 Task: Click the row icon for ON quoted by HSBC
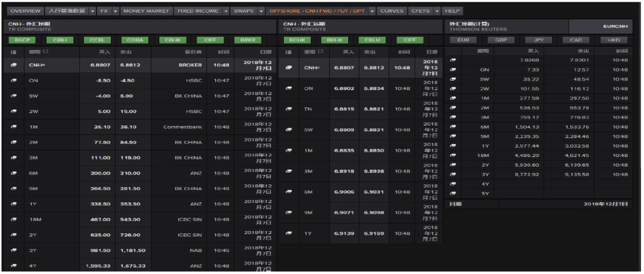[x=14, y=80]
